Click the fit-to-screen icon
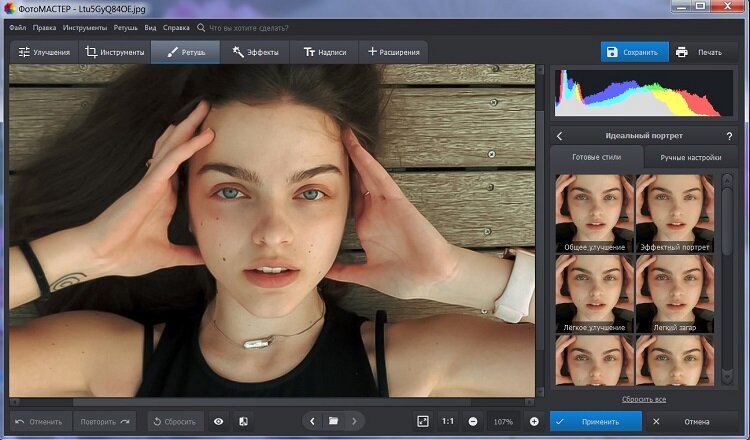 (423, 421)
